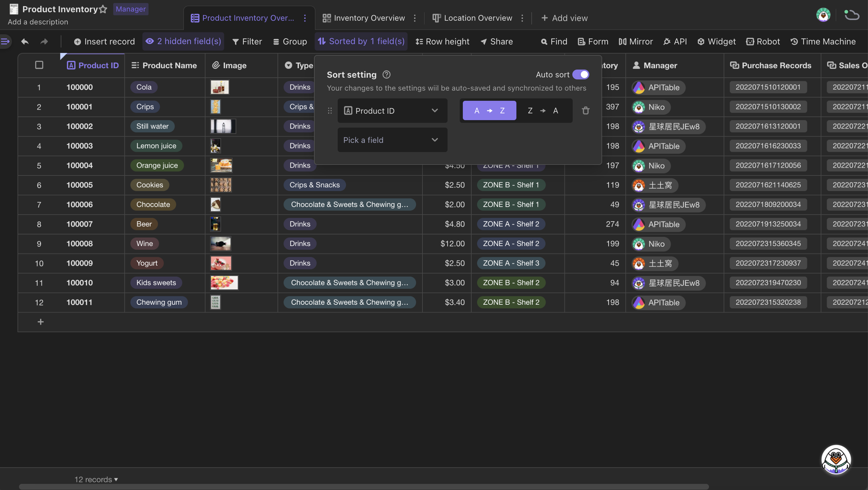Open the user avatar in top bar

pyautogui.click(x=823, y=15)
